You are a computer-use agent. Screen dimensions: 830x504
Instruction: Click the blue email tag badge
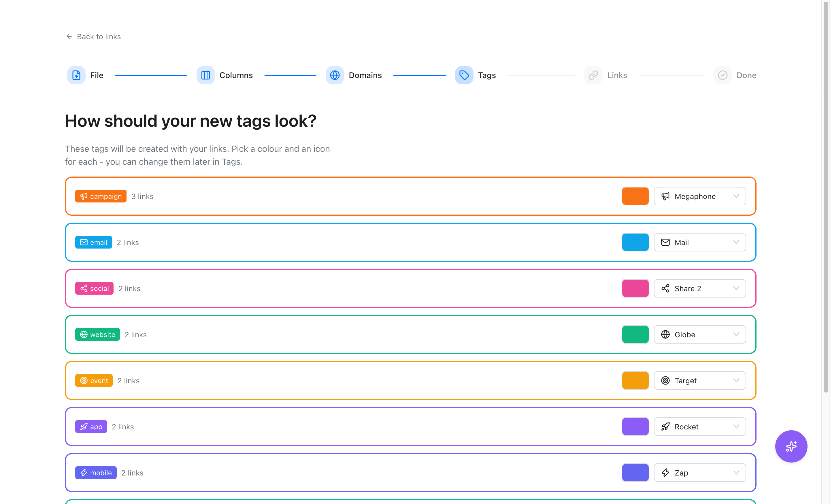[x=94, y=242]
